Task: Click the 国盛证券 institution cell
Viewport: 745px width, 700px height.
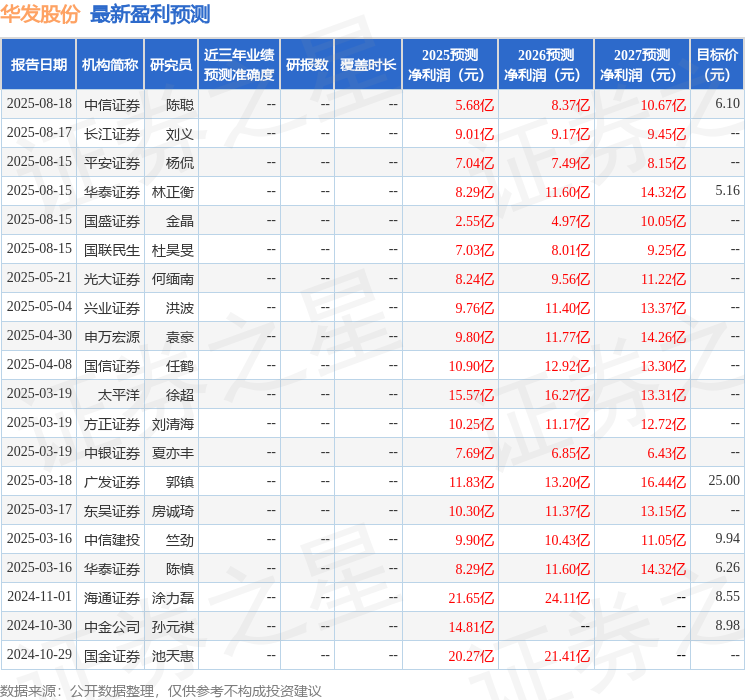Action: [112, 221]
